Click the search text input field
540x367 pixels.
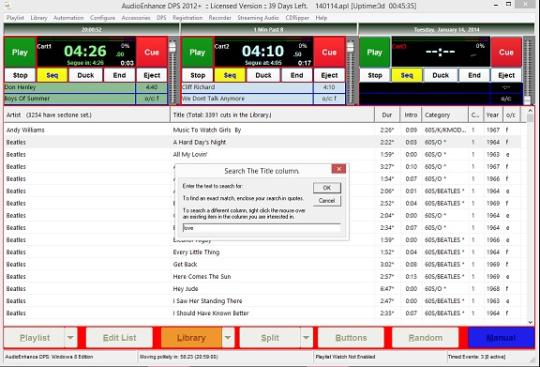(262, 228)
